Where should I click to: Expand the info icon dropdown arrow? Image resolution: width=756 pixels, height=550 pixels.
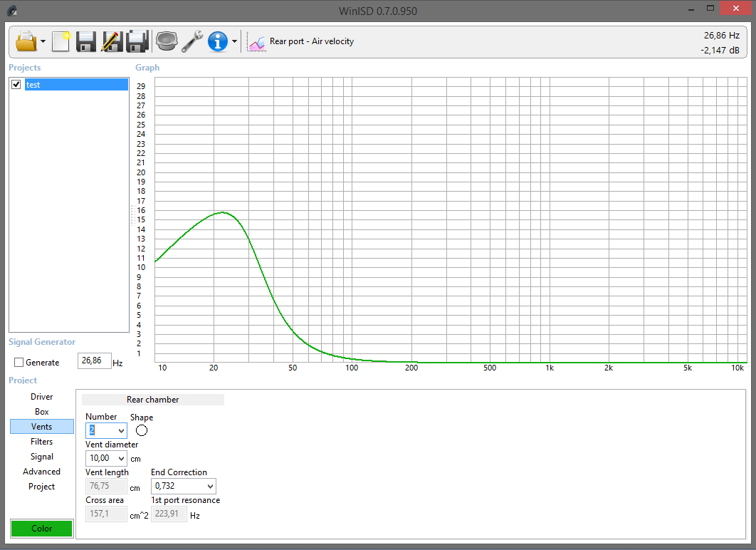click(234, 41)
